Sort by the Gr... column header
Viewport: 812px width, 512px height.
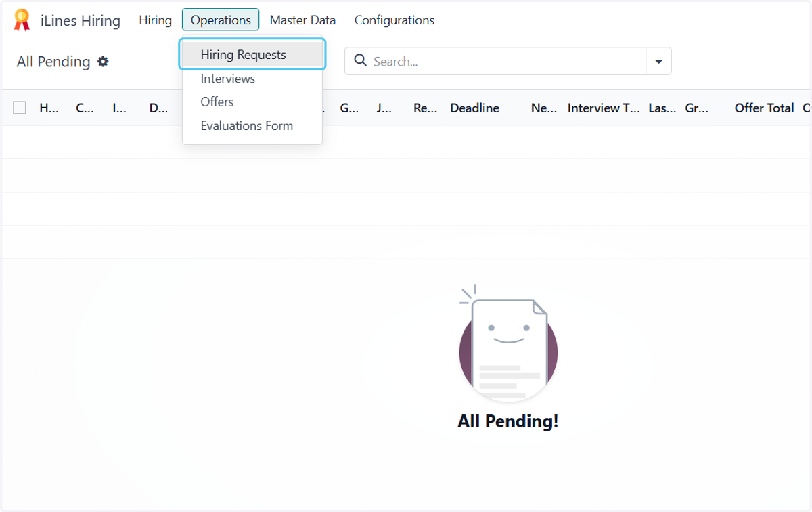pos(696,108)
